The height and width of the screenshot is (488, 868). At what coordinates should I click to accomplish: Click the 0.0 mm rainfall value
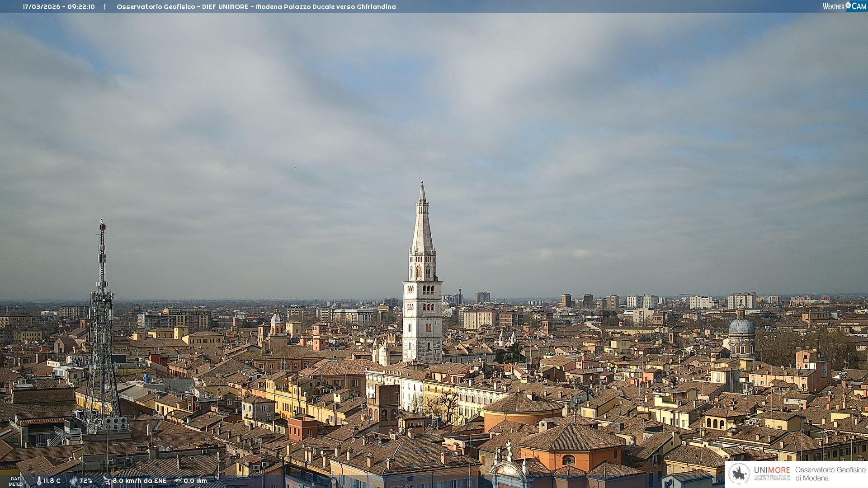(x=195, y=481)
